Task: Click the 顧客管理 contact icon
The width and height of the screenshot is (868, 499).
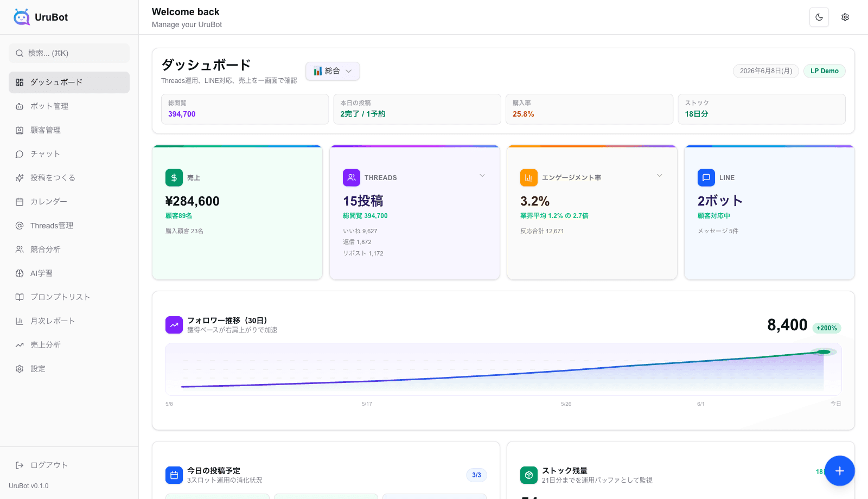Action: click(20, 130)
